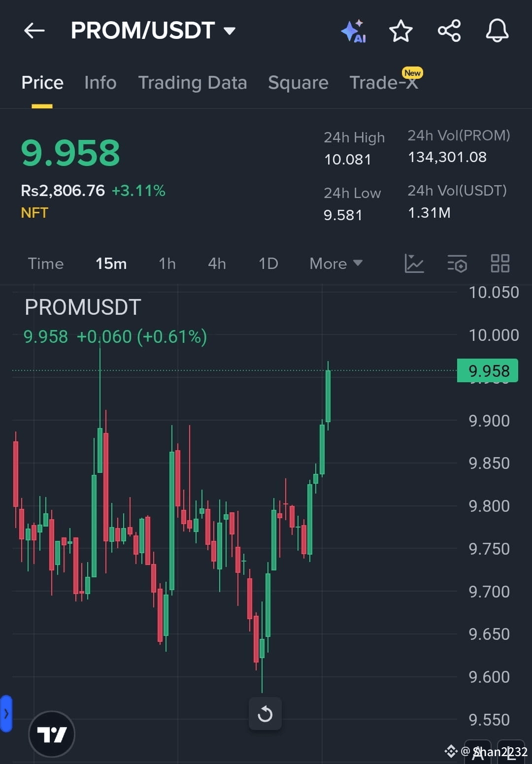Tap the 9.750 price axis label

(x=489, y=549)
